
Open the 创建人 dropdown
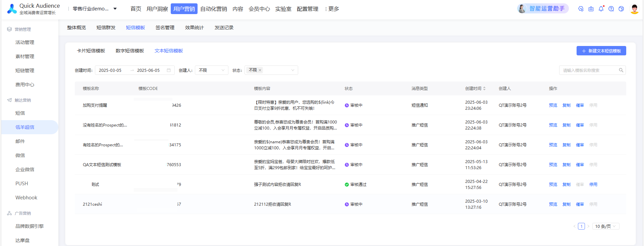click(x=212, y=70)
